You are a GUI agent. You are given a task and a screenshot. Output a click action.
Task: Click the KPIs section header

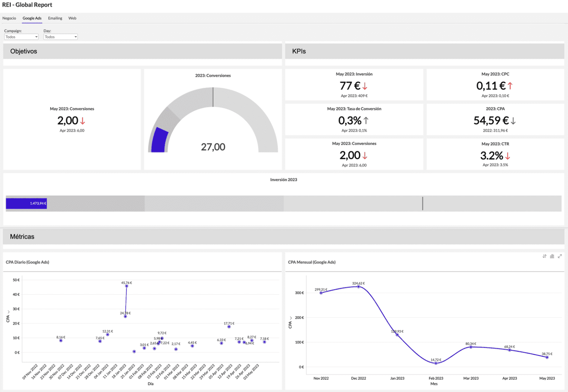coord(300,51)
